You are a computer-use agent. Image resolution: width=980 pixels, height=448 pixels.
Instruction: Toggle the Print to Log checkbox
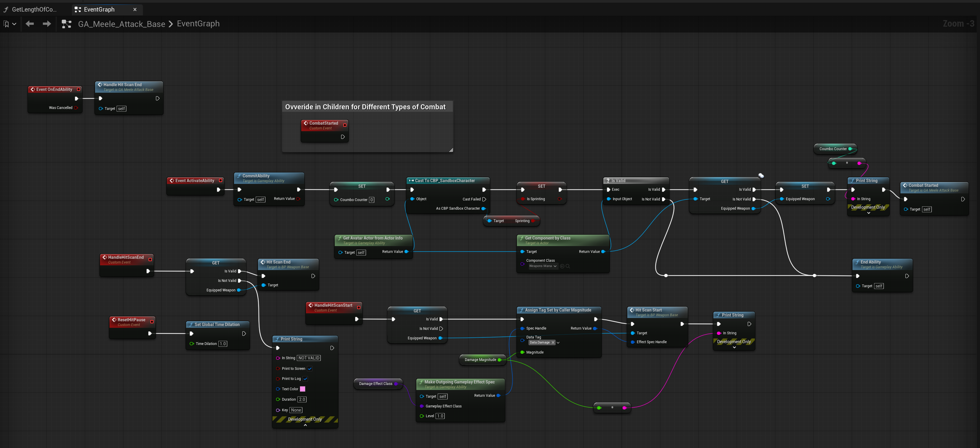(x=305, y=379)
